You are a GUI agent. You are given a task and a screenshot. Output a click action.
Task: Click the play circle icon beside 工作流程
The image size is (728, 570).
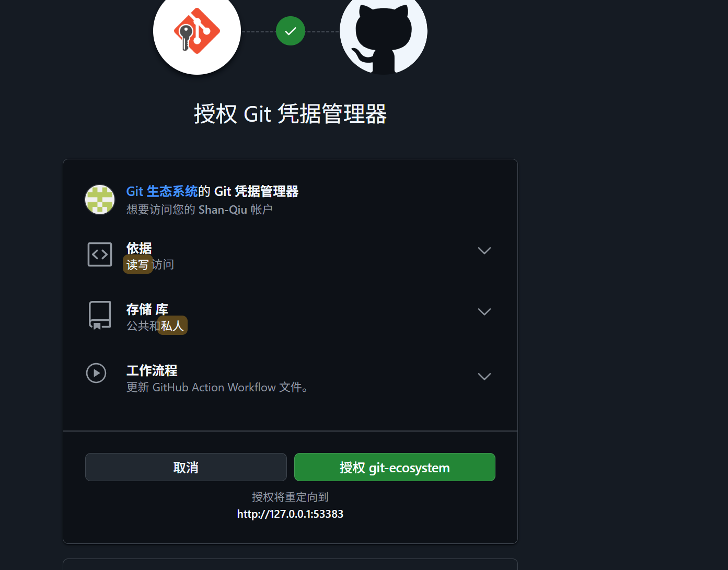click(x=96, y=373)
